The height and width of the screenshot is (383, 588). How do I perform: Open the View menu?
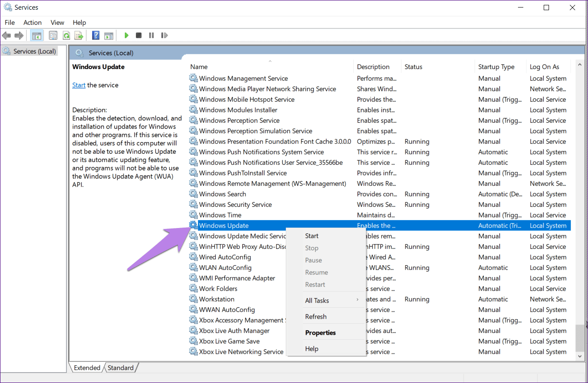tap(58, 23)
